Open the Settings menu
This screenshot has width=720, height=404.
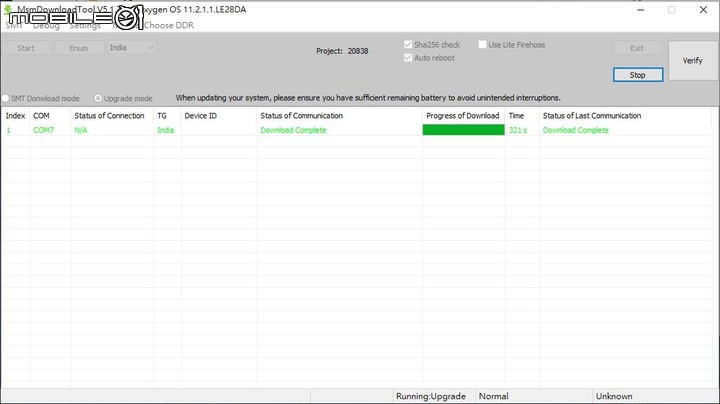click(x=85, y=26)
